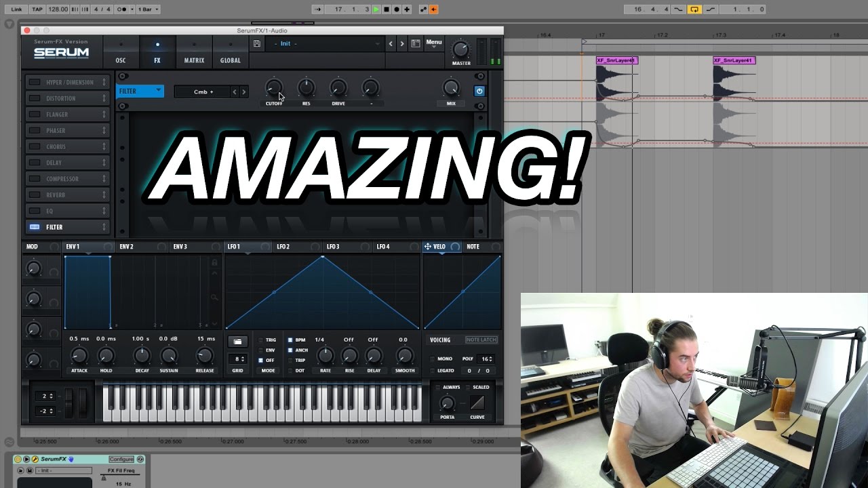The width and height of the screenshot is (868, 488).
Task: Enable the Flanger effect
Action: tap(35, 115)
